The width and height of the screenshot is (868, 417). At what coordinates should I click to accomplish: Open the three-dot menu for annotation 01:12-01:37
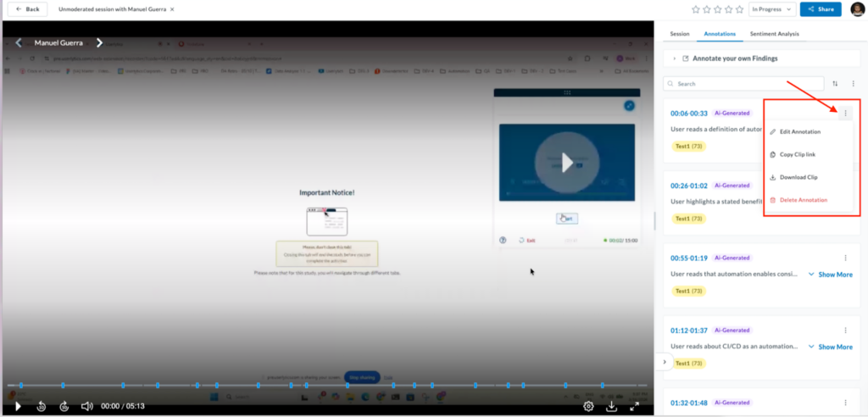coord(845,330)
